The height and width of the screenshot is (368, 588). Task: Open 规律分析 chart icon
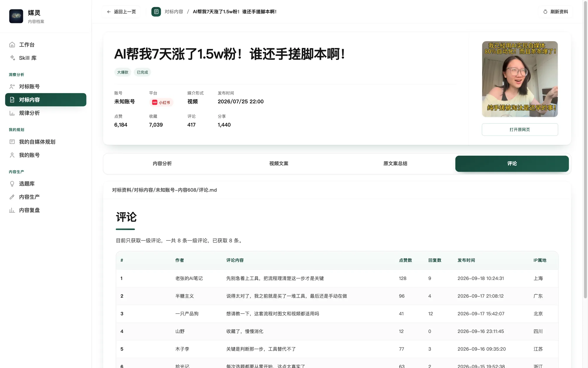pyautogui.click(x=12, y=113)
